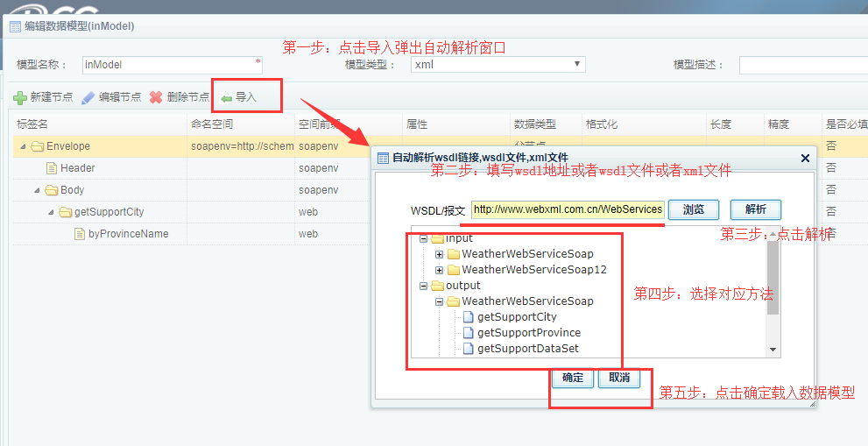Screen dimensions: 868x446
Task: Click the input folder icon in dialog
Action: click(437, 239)
